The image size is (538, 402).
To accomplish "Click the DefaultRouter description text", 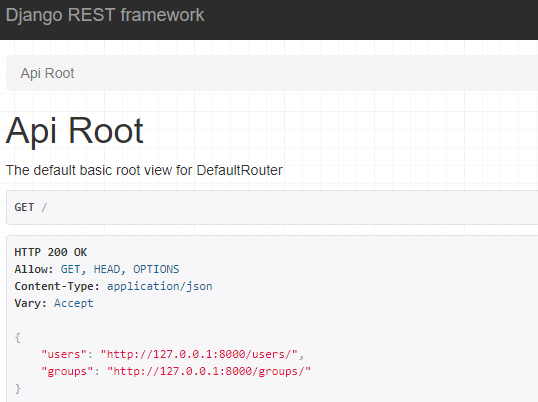I will click(144, 170).
